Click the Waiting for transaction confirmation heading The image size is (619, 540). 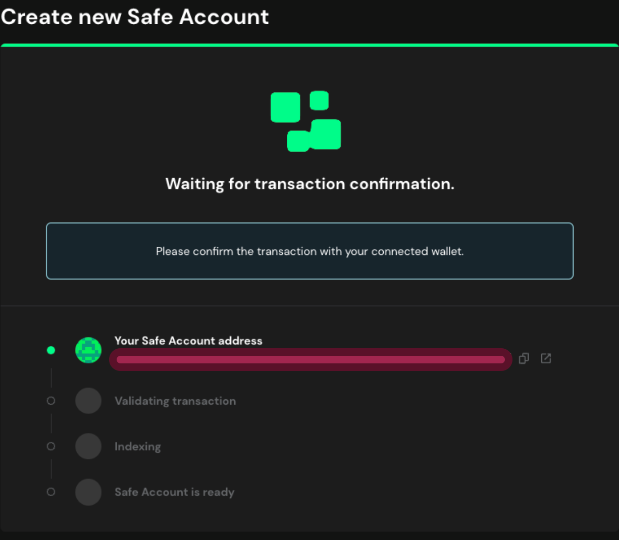[x=310, y=184]
